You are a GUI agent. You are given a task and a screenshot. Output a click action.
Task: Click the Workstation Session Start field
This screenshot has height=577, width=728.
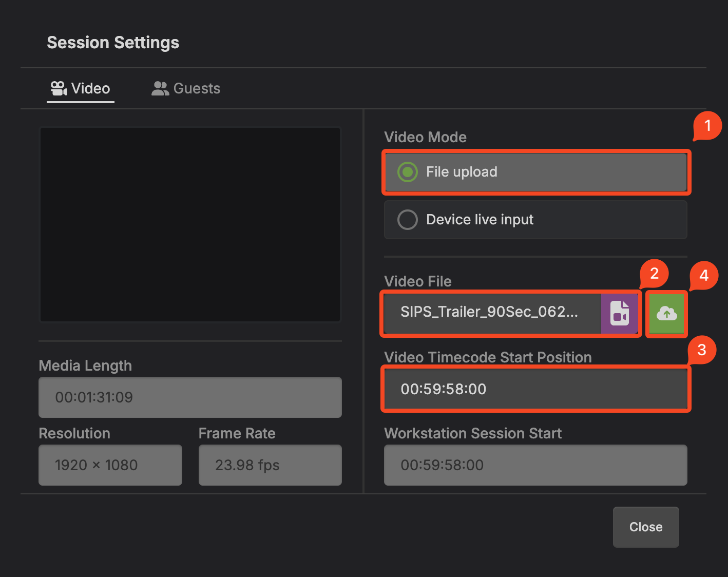click(535, 465)
